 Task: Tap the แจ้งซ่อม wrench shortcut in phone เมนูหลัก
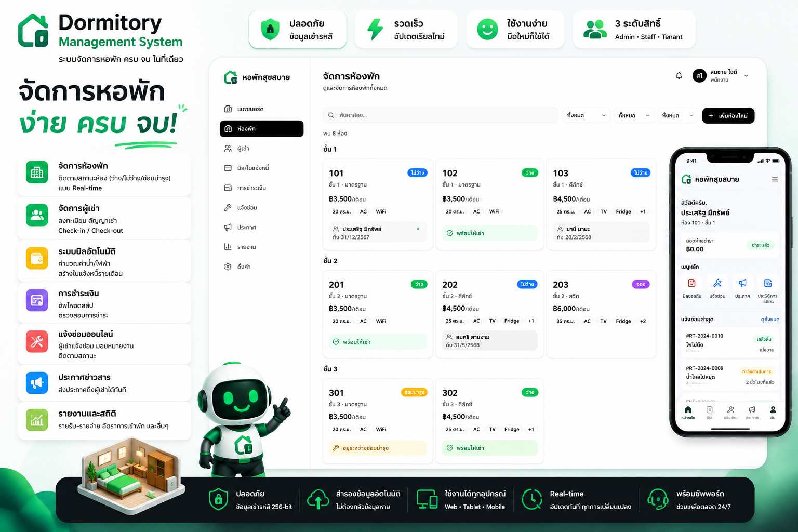pos(717,283)
